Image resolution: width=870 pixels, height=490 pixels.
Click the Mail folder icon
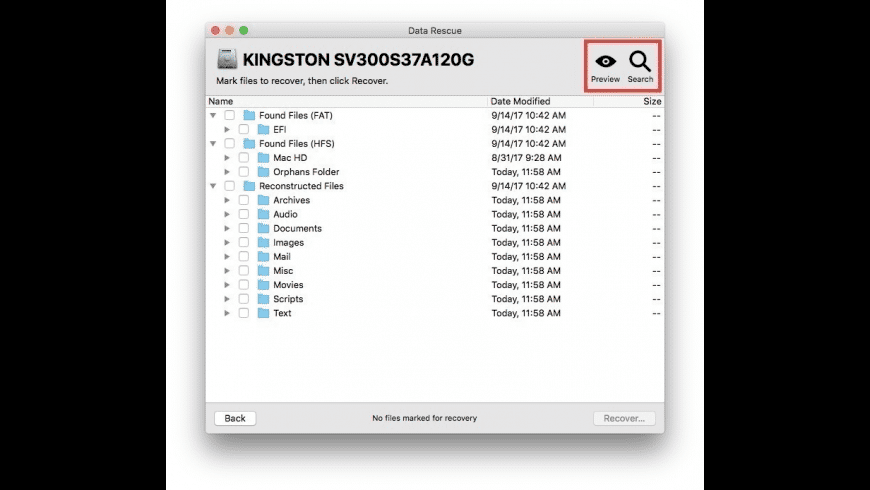(x=264, y=256)
